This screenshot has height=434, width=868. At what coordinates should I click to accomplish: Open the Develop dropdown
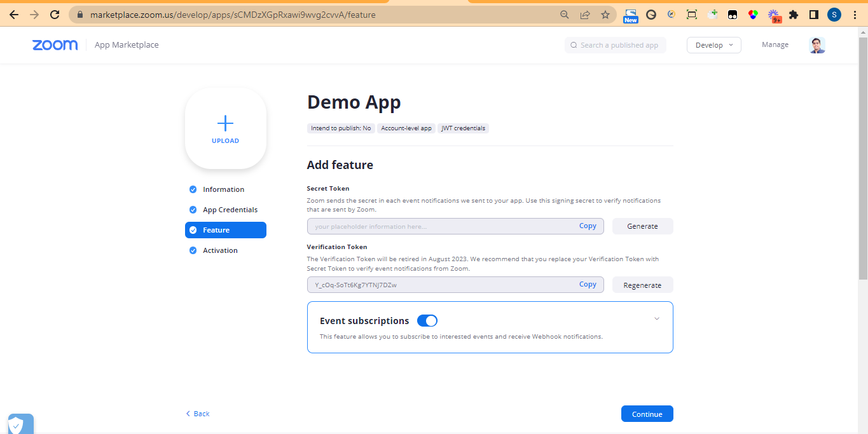click(713, 45)
